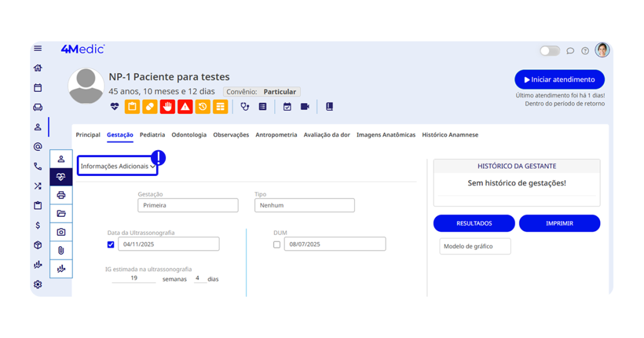Click the red hand allergy alert icon
644x338 pixels.
[167, 107]
